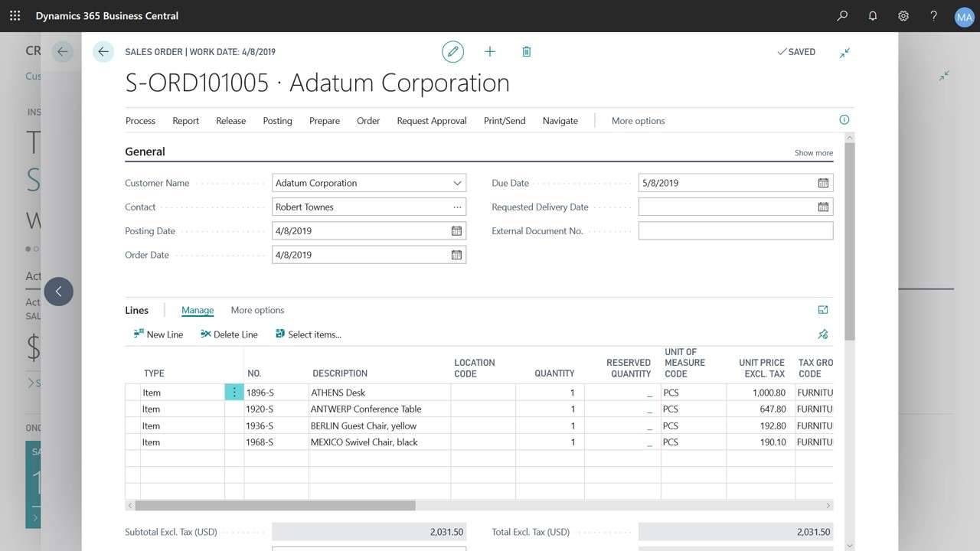Viewport: 980px width, 551px height.
Task: Open the MA user account avatar
Action: (x=964, y=16)
